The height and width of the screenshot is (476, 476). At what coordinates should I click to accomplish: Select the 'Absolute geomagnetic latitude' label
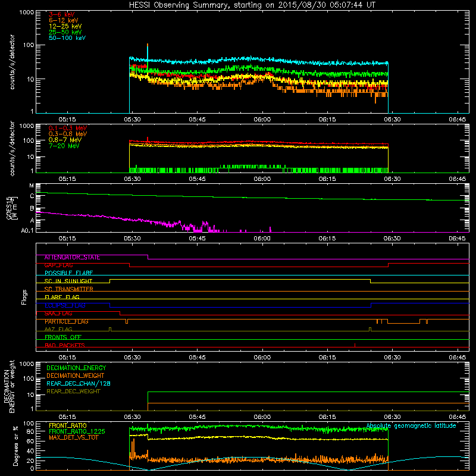point(411,426)
